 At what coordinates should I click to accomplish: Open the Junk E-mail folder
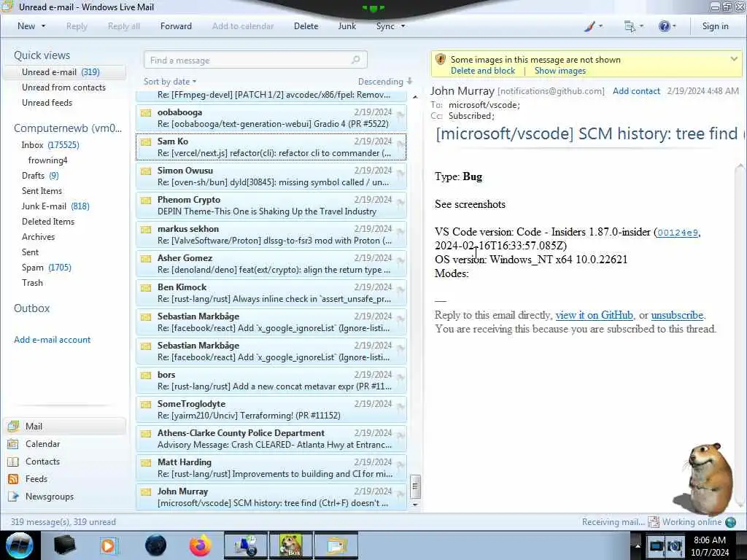55,206
